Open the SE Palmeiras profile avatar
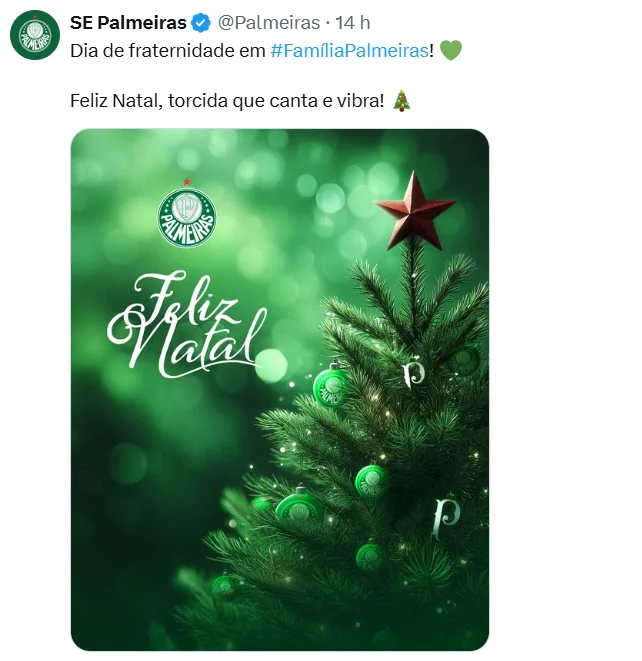642x661 pixels. tap(35, 34)
